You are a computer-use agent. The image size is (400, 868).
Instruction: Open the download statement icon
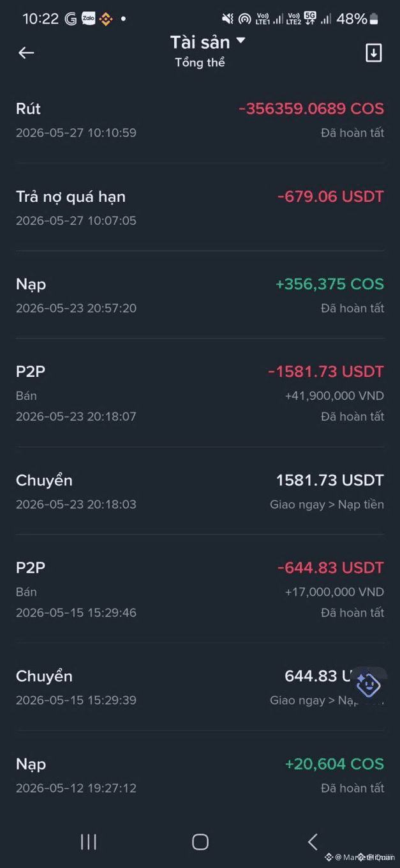point(374,53)
